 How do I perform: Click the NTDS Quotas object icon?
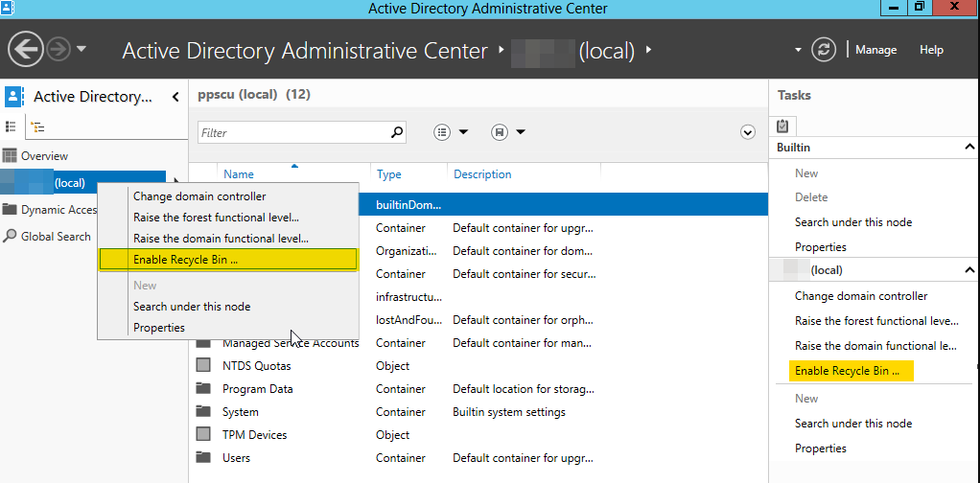pos(203,365)
